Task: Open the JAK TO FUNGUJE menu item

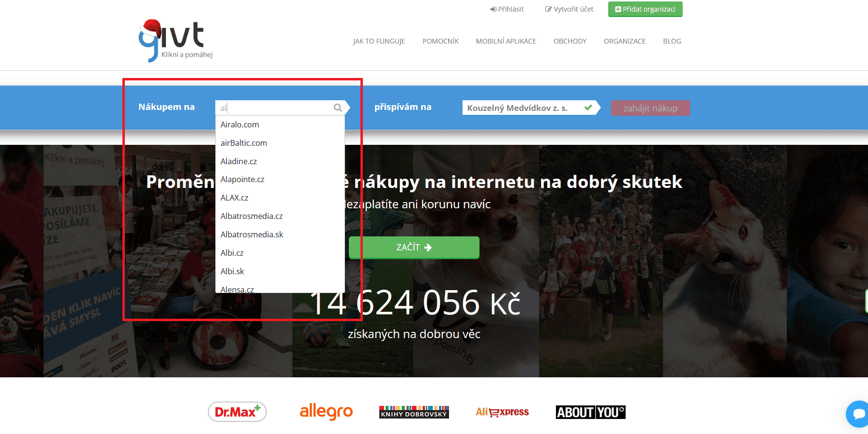Action: 379,41
